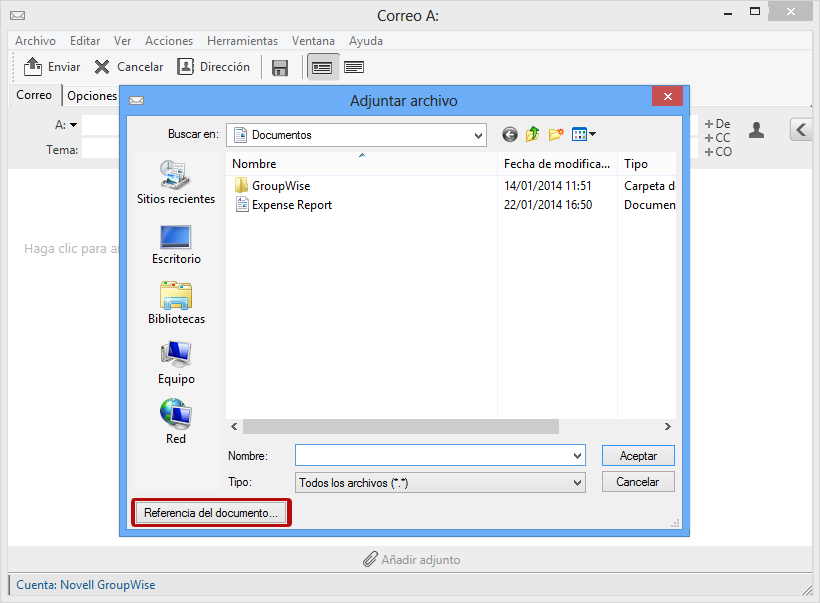
Task: Click the +CC link
Action: [717, 138]
